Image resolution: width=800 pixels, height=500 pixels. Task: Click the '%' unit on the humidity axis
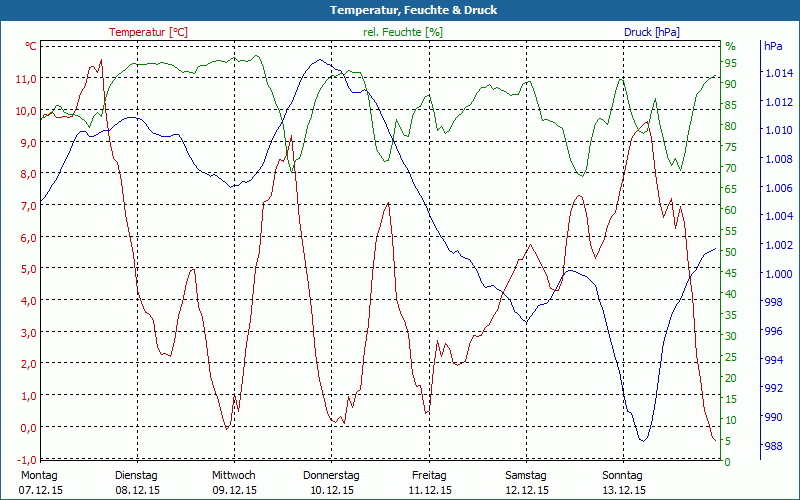[x=731, y=46]
